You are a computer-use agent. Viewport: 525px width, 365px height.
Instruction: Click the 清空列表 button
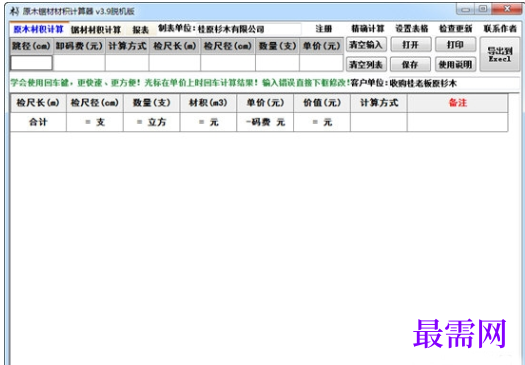366,64
